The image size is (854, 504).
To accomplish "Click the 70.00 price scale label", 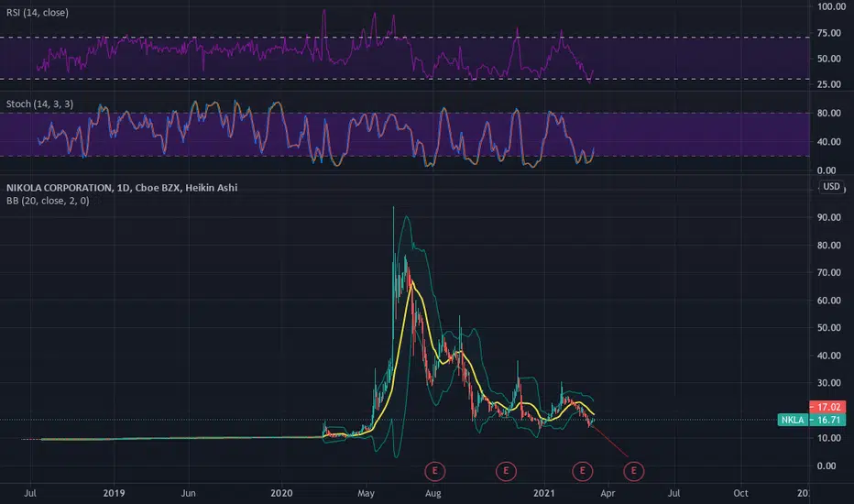I will [x=829, y=272].
